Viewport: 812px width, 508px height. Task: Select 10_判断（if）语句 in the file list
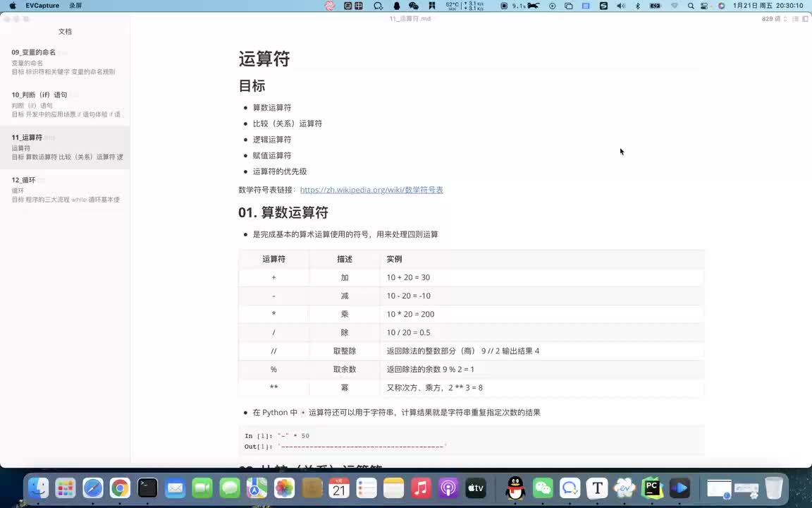[65, 104]
